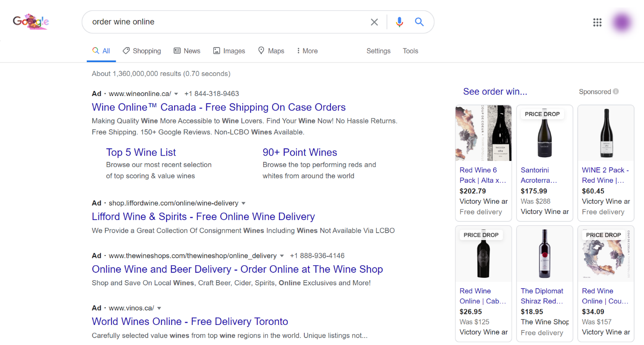Open the Google apps grid
644x345 pixels.
(597, 22)
